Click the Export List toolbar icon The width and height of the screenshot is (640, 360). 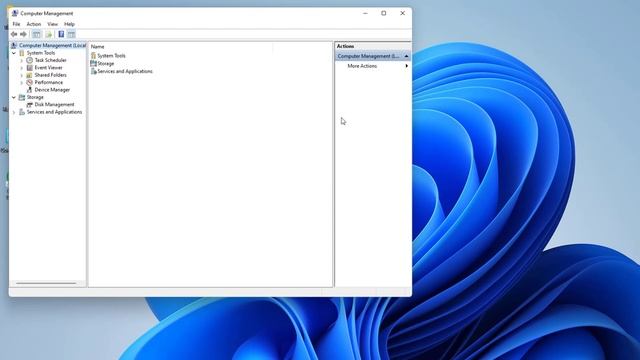pos(49,34)
